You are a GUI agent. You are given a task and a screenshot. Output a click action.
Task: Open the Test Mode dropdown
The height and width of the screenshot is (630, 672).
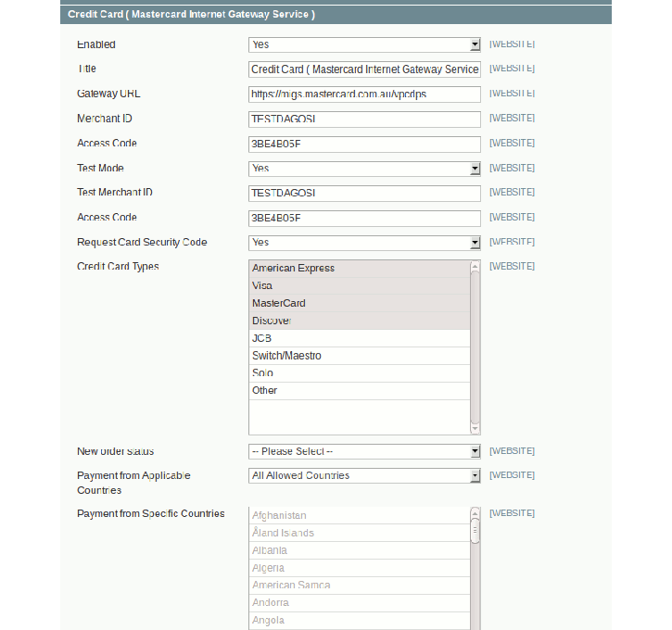(x=364, y=169)
